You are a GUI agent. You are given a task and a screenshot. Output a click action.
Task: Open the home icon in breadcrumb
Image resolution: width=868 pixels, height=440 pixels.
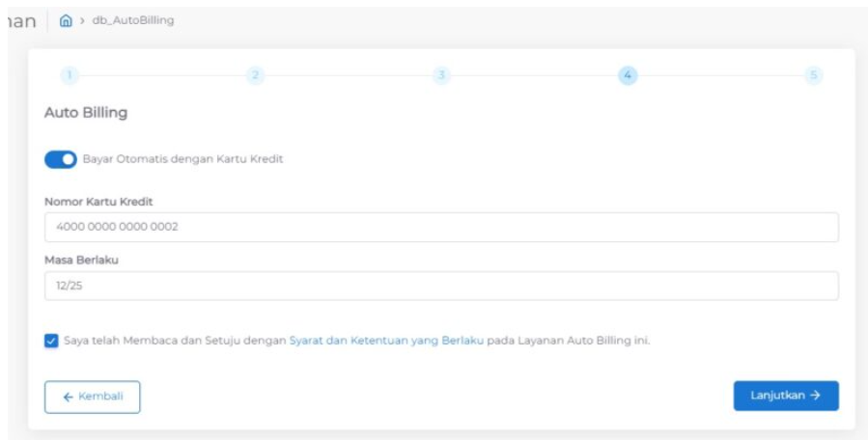(66, 21)
